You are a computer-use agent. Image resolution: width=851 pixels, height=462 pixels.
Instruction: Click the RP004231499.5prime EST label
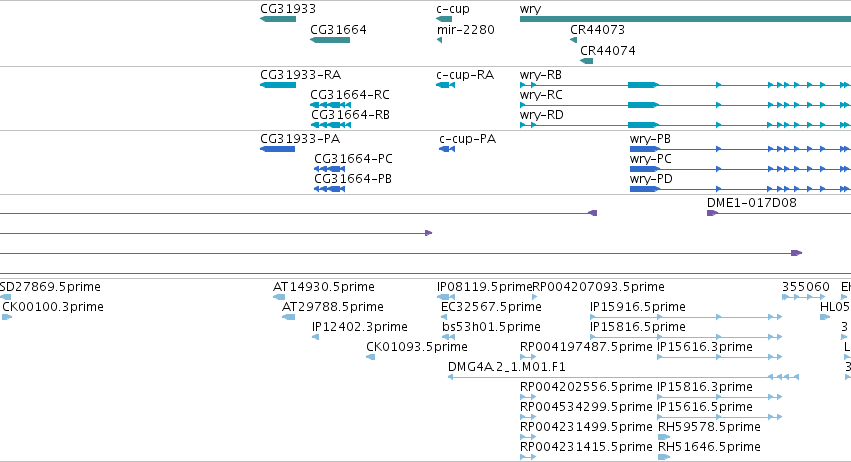click(586, 427)
